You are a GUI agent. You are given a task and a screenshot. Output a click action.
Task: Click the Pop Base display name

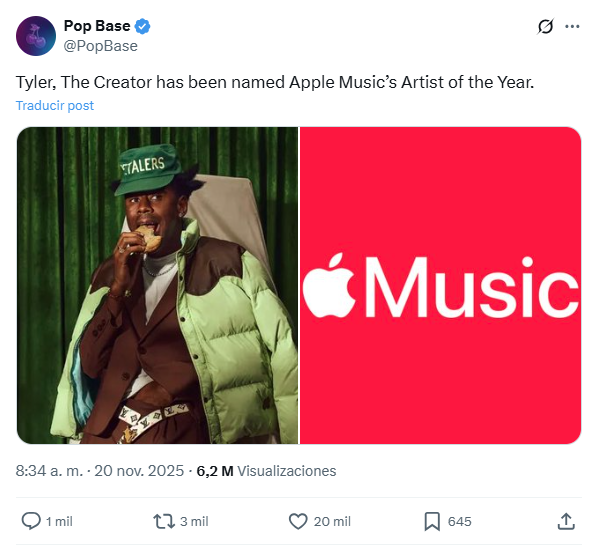click(x=97, y=26)
